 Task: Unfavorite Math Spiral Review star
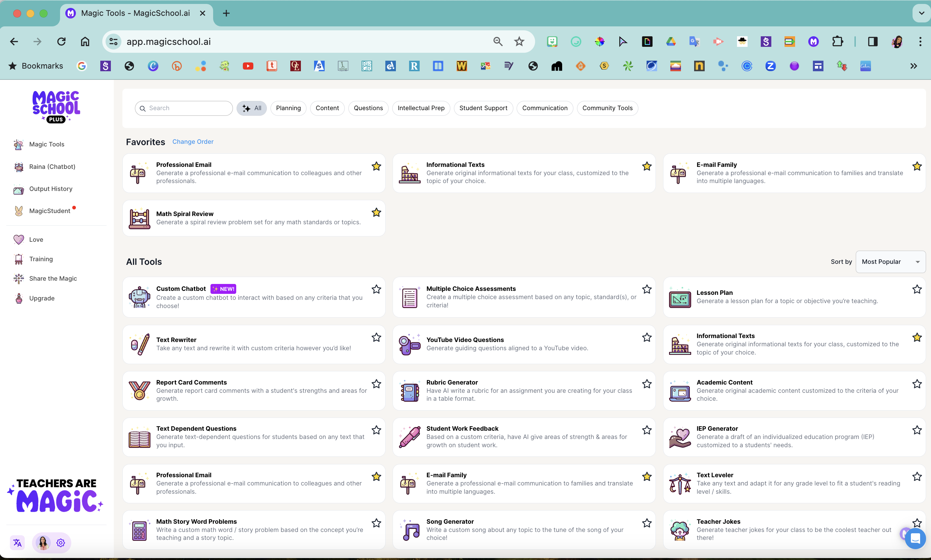coord(376,213)
